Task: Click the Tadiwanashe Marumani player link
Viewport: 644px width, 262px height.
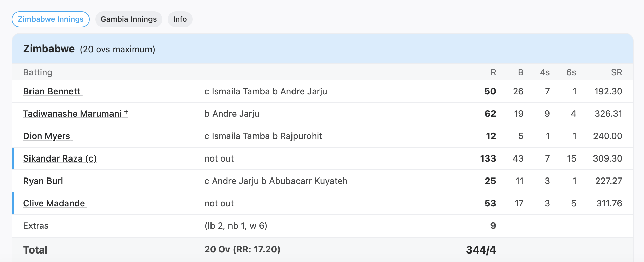Action: coord(73,114)
